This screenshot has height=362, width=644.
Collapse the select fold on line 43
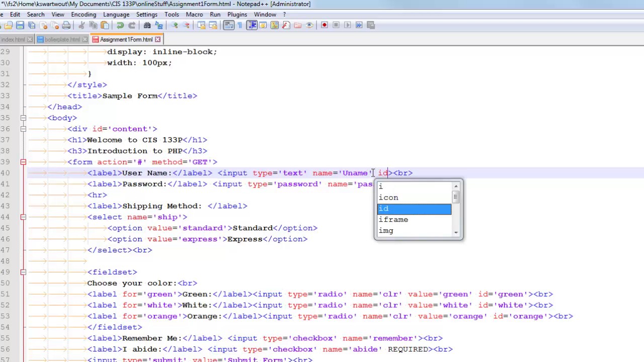point(23,217)
